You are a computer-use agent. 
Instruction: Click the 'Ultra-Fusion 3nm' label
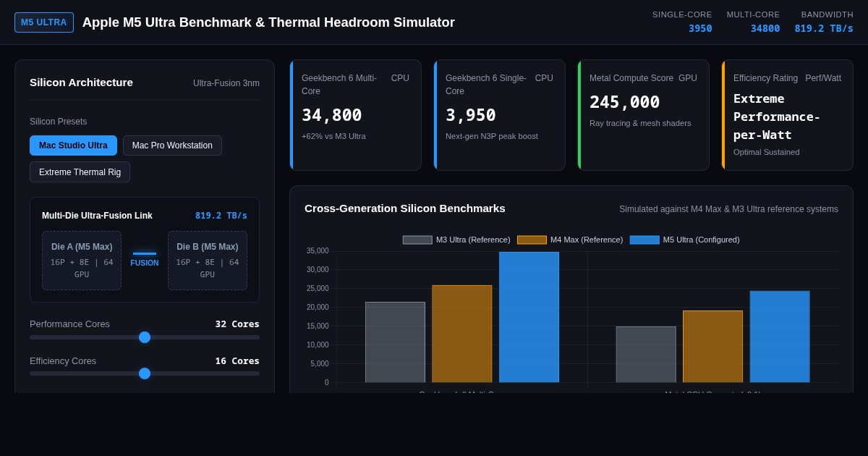click(x=226, y=83)
